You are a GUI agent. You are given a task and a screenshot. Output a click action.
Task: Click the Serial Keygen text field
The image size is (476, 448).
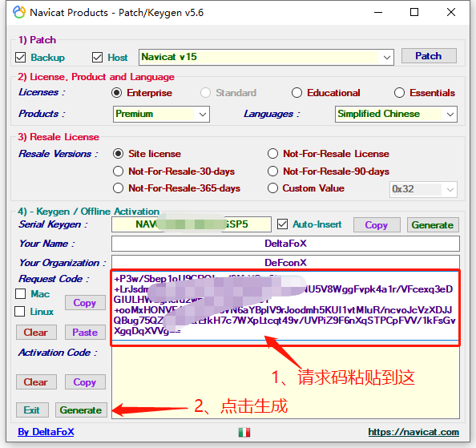(192, 224)
